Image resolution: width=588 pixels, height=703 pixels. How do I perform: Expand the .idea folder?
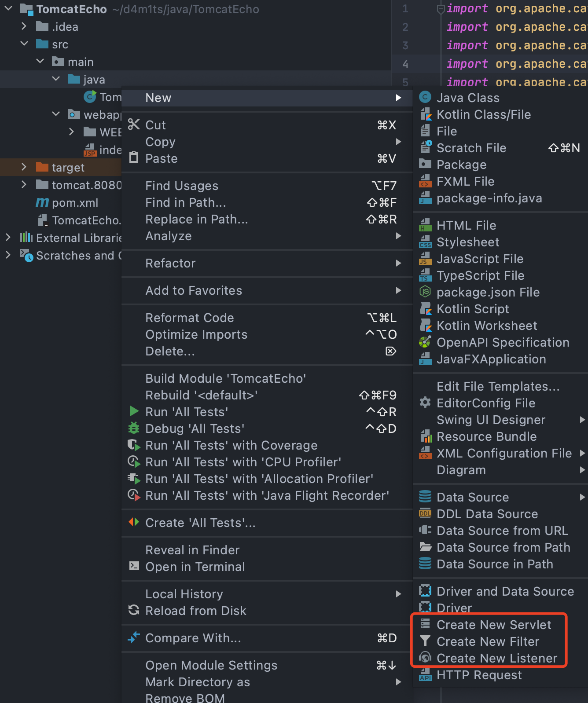click(x=24, y=26)
